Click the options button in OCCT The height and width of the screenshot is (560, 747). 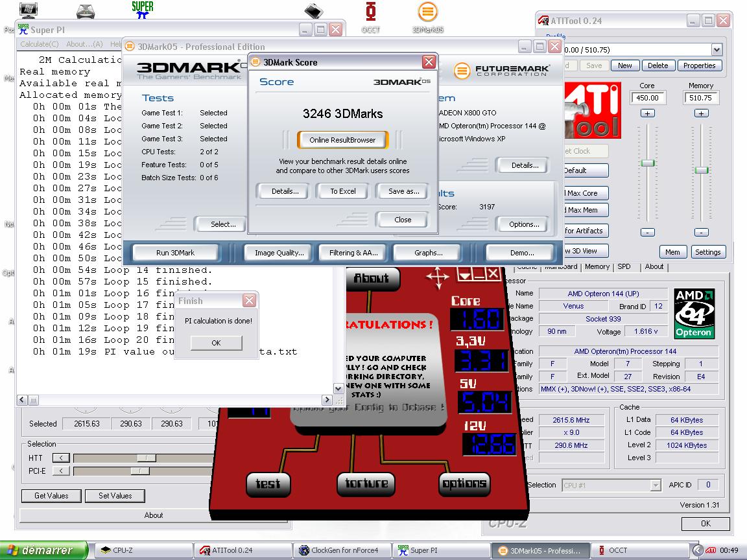[x=464, y=484]
